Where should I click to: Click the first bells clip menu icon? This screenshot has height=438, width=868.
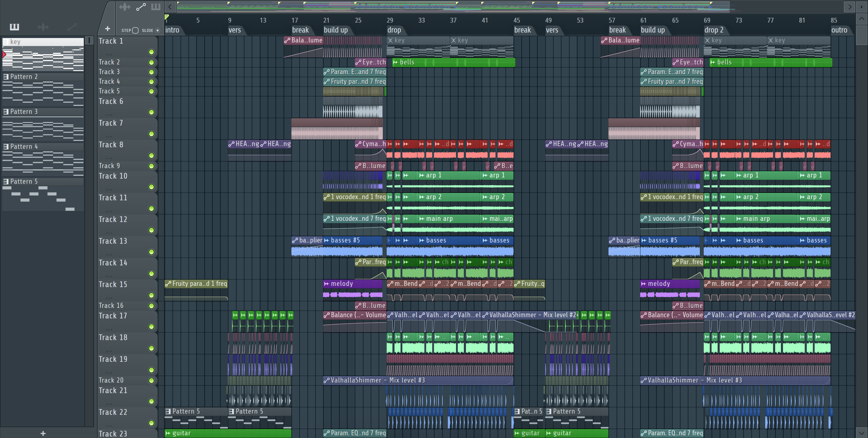click(396, 62)
